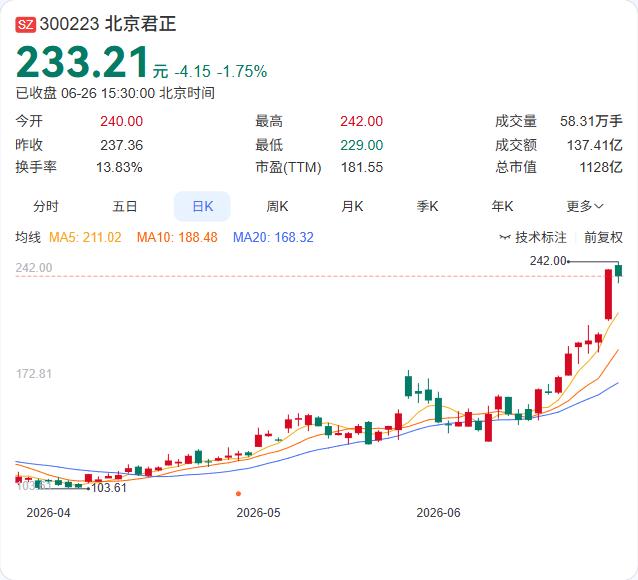Screen dimensions: 638x580
Task: Select the 季K quarterly candlestick tab
Action: 427,206
